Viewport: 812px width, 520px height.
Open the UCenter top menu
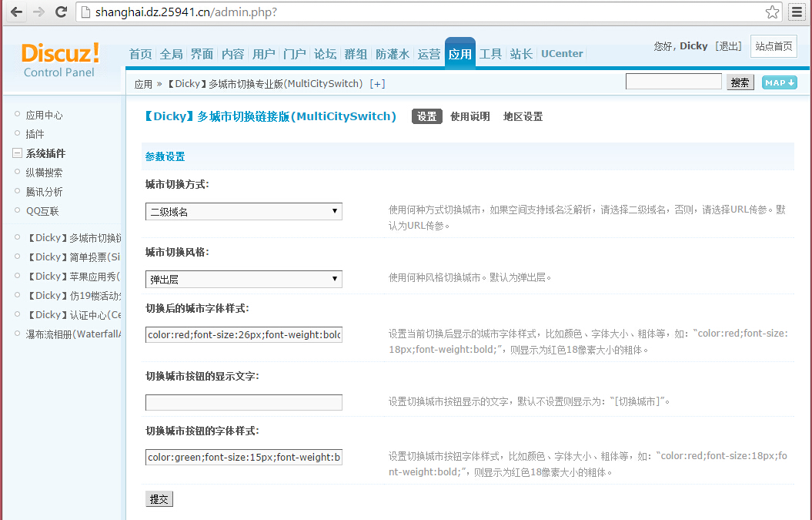click(562, 54)
